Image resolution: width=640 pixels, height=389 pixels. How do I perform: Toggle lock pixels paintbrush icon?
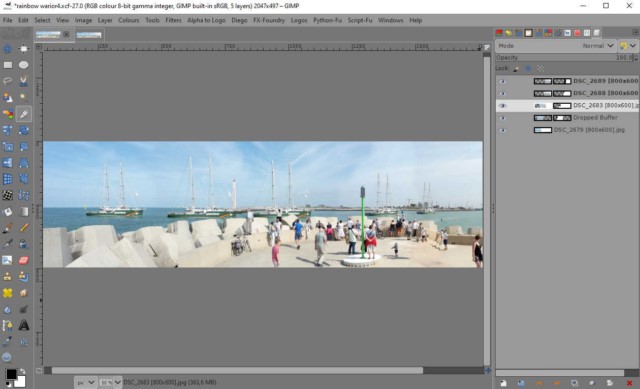coord(516,69)
